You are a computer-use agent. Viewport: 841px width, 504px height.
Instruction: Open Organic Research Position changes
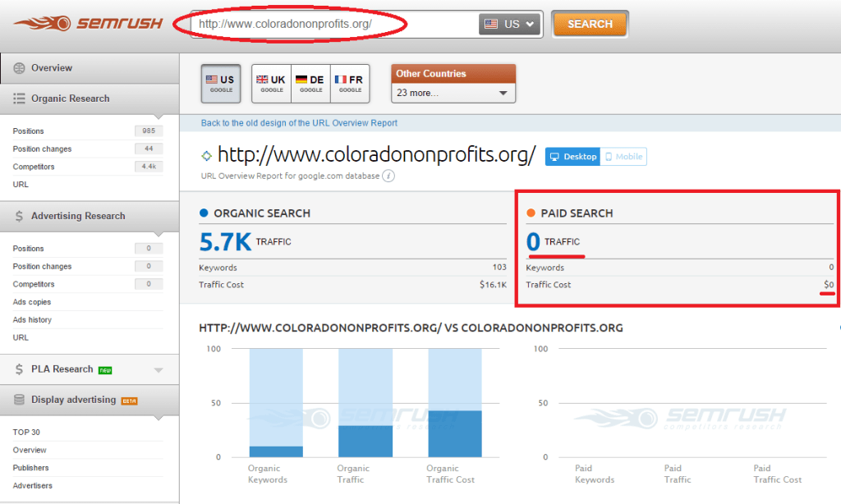[x=43, y=149]
